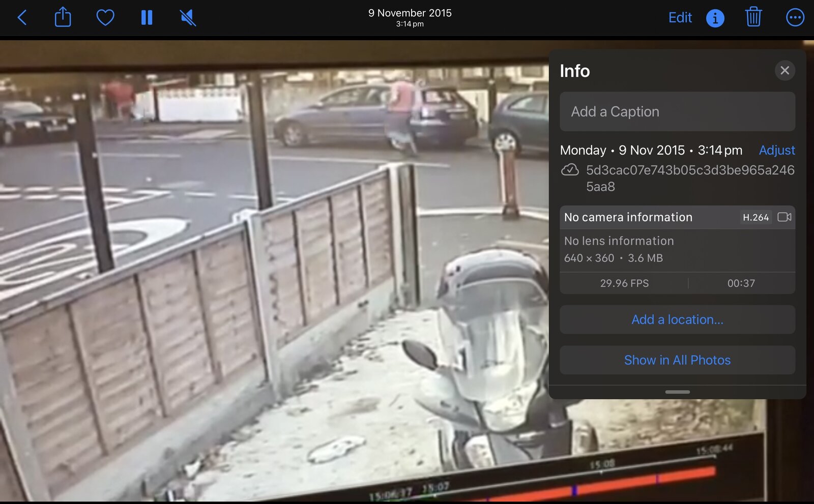
Task: Tap Show in All Photos
Action: (677, 360)
